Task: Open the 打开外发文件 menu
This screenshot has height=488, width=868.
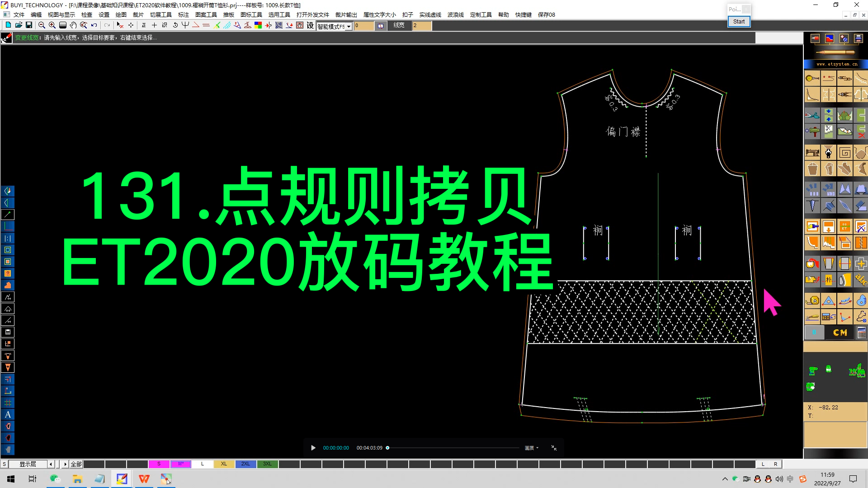Action: tap(313, 15)
